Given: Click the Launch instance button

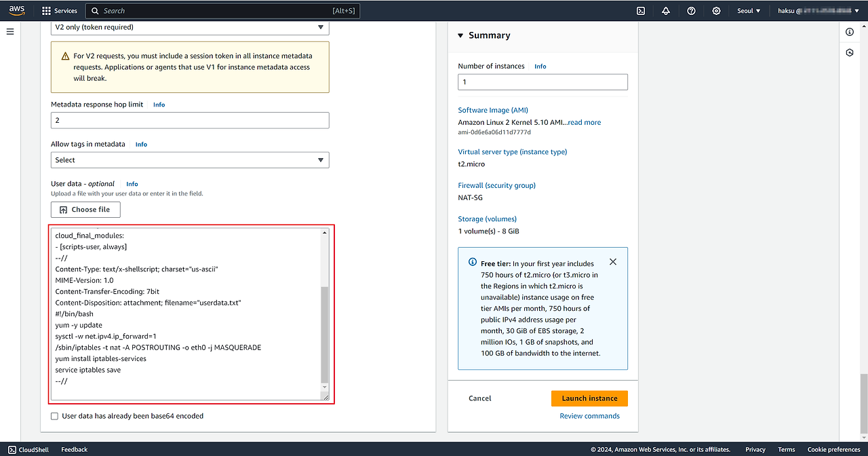Looking at the screenshot, I should 589,398.
